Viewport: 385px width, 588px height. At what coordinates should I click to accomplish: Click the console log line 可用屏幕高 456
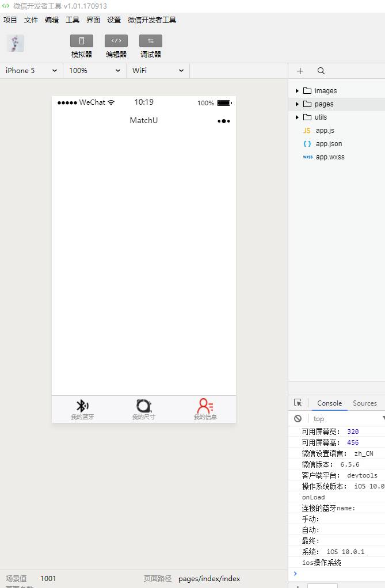337,442
